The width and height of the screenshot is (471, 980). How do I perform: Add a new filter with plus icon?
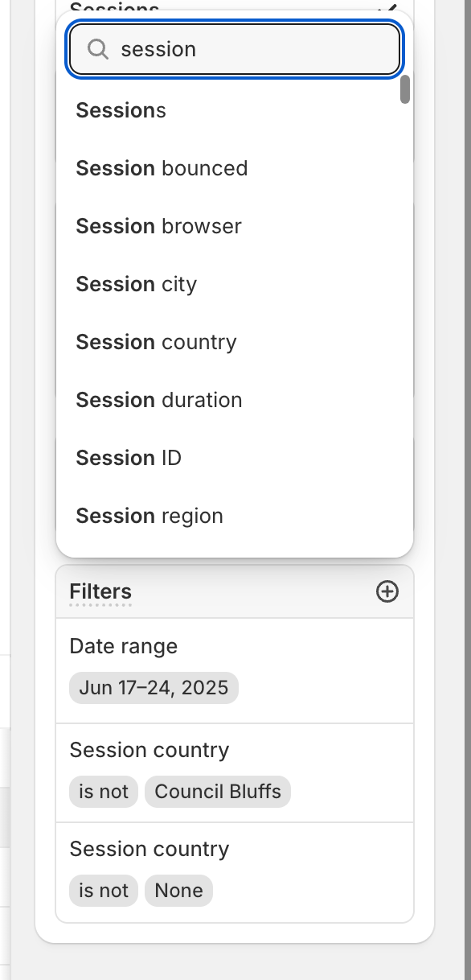tap(387, 591)
